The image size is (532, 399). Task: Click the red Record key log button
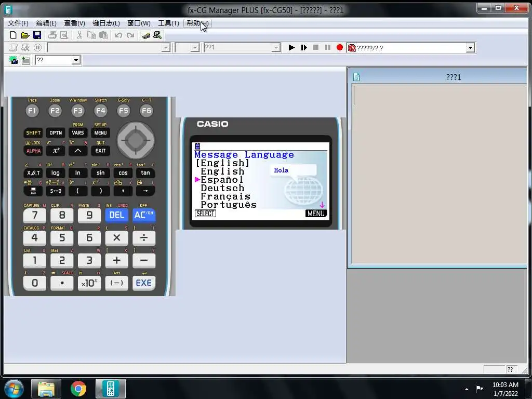click(x=340, y=47)
